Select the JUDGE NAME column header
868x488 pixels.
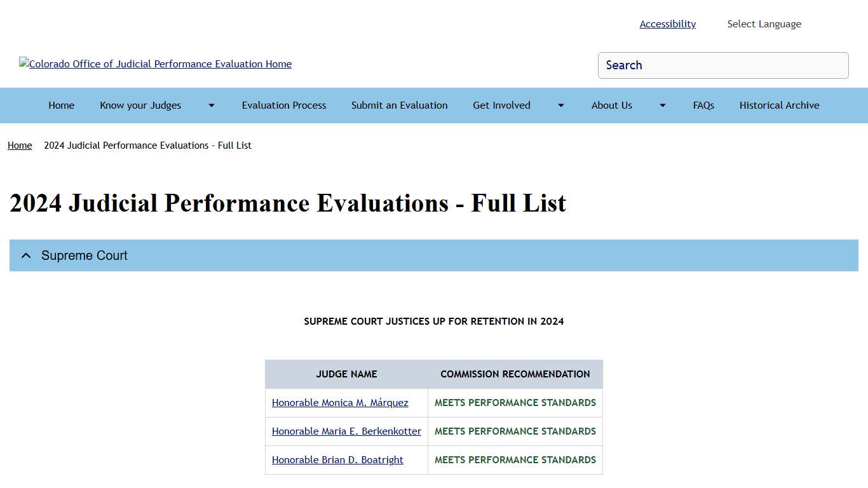click(x=346, y=374)
